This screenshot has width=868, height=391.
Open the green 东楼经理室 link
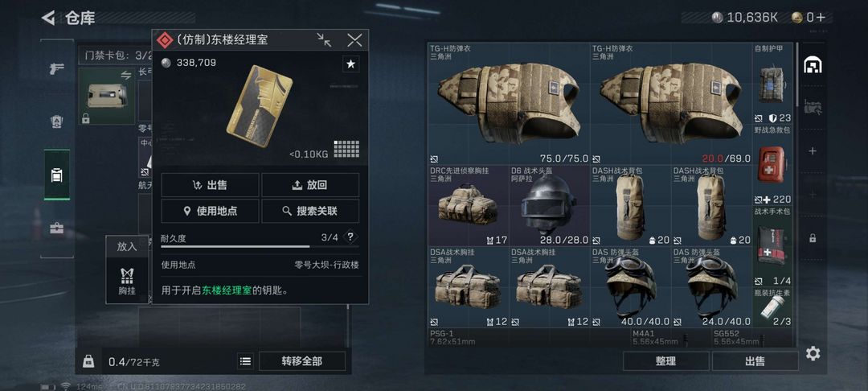227,290
